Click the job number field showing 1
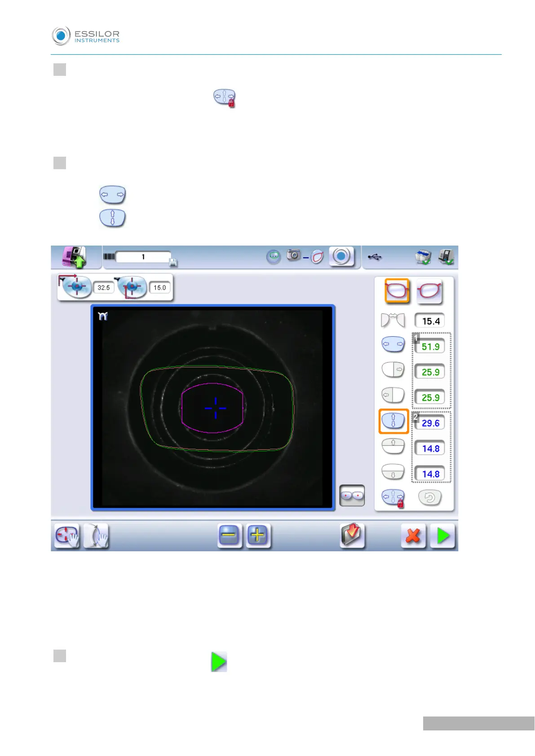Viewport: 535px width, 756px height. [x=143, y=257]
